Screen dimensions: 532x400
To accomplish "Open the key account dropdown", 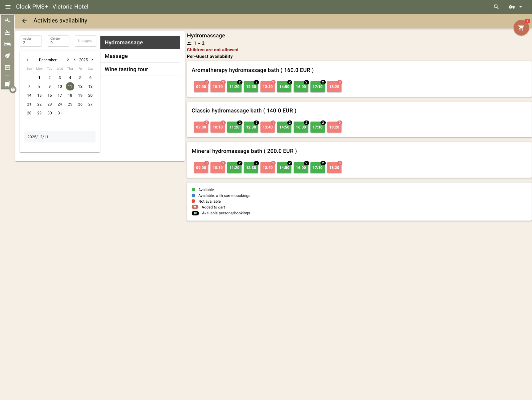I will (515, 7).
